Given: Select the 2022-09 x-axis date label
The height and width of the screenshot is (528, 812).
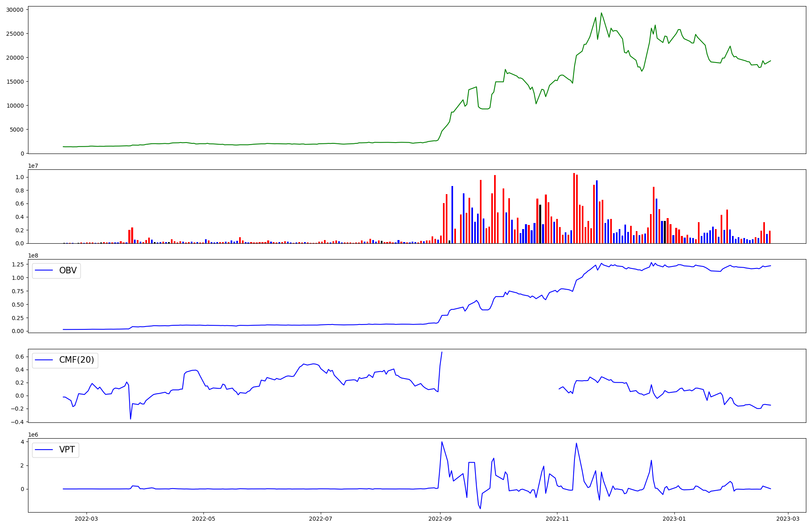Looking at the screenshot, I should (440, 519).
